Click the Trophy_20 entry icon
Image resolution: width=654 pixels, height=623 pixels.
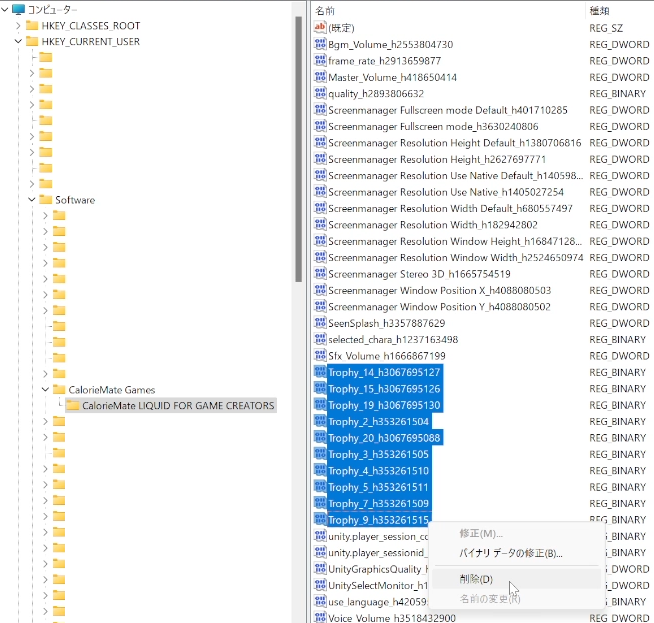tap(320, 437)
